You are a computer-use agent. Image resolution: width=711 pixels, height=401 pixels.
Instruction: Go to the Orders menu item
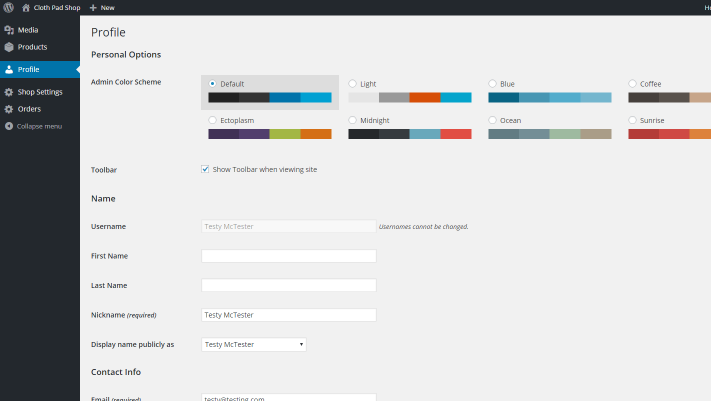29,108
